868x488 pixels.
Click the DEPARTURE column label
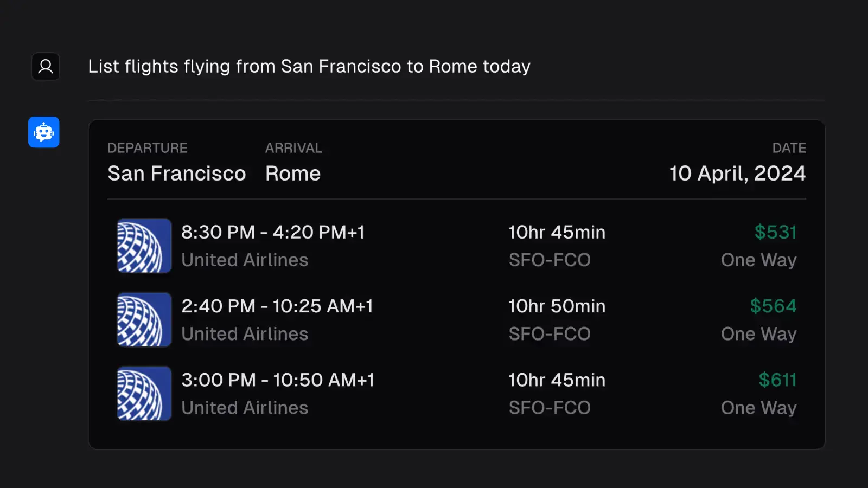[x=148, y=148]
